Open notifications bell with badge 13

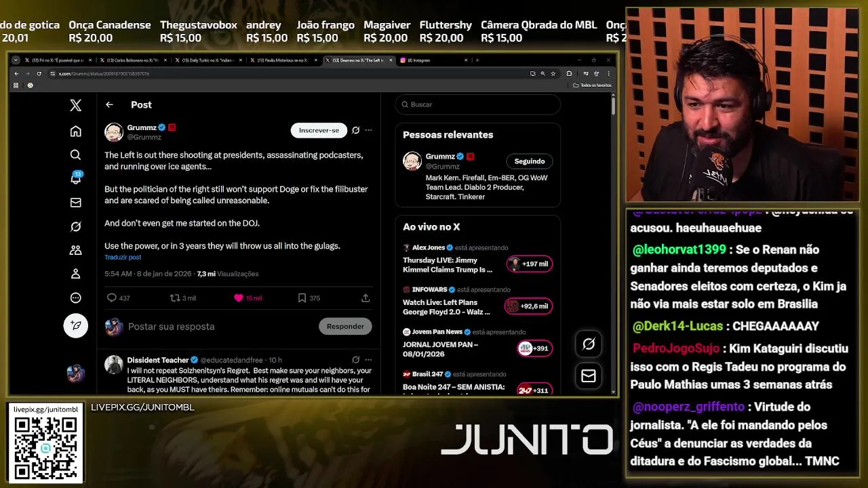[76, 178]
